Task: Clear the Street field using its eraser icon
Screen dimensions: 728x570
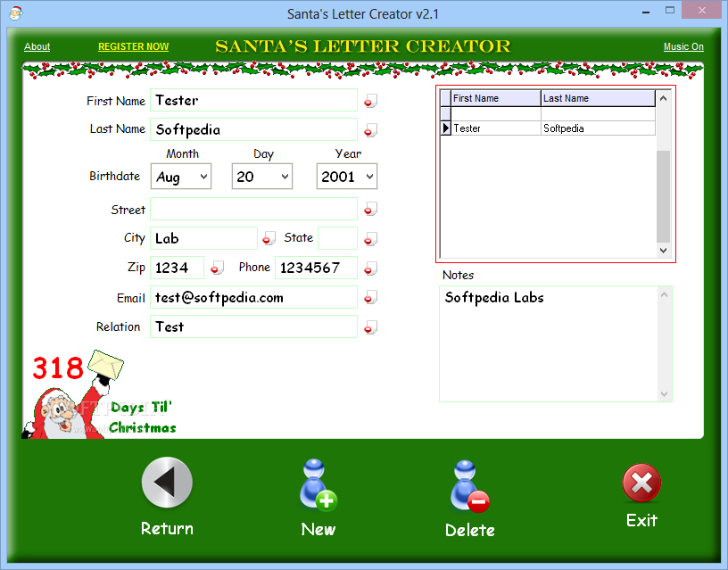Action: (x=370, y=210)
